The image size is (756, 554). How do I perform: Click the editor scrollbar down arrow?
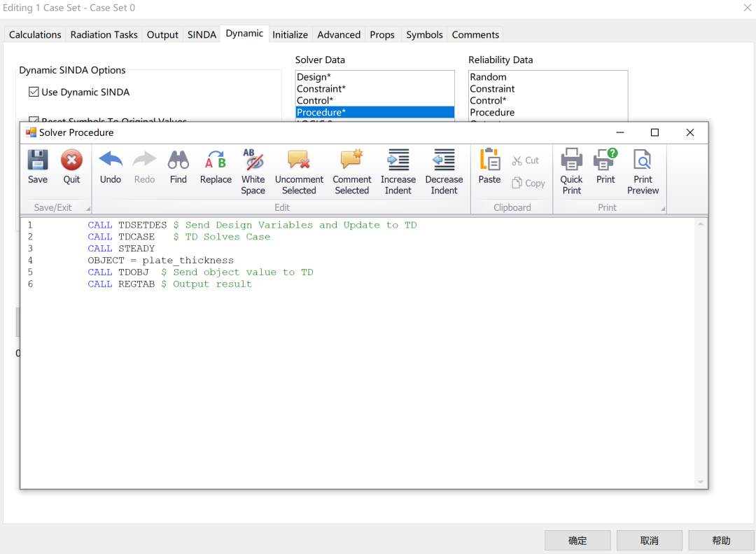(701, 482)
